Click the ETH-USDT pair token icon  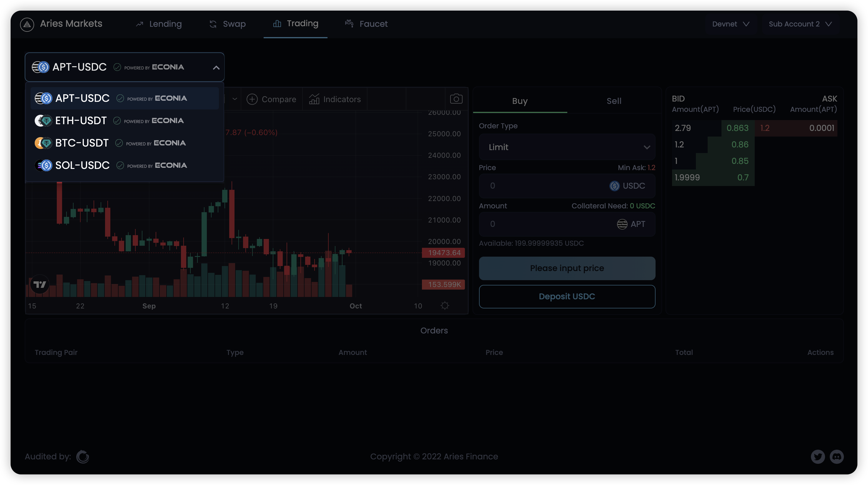click(44, 121)
